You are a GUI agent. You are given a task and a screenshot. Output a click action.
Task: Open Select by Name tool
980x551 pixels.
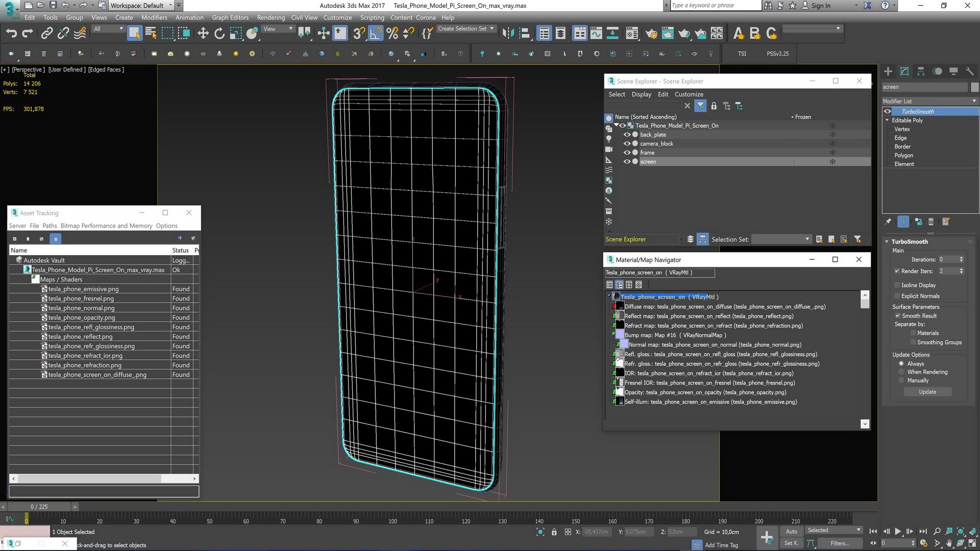(151, 34)
